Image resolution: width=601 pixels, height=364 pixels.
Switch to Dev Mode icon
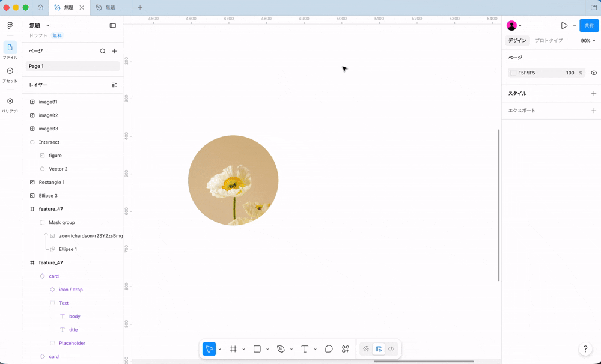tap(391, 348)
